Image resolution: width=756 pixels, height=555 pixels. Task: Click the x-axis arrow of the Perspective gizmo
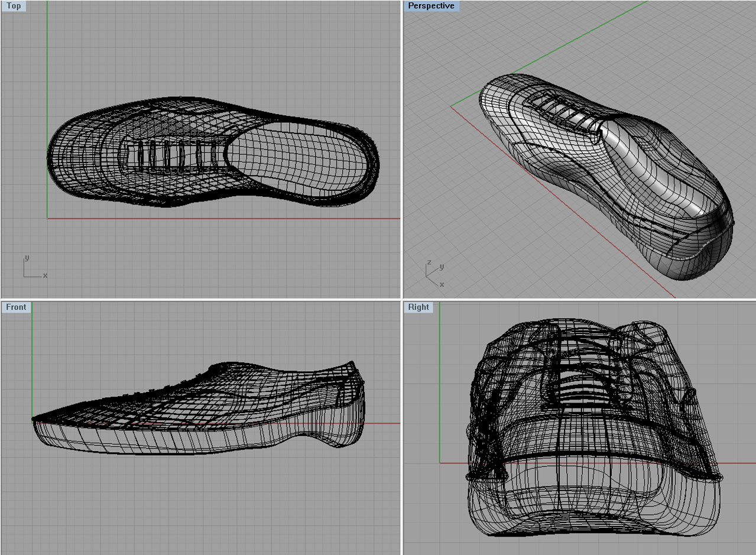[x=432, y=281]
